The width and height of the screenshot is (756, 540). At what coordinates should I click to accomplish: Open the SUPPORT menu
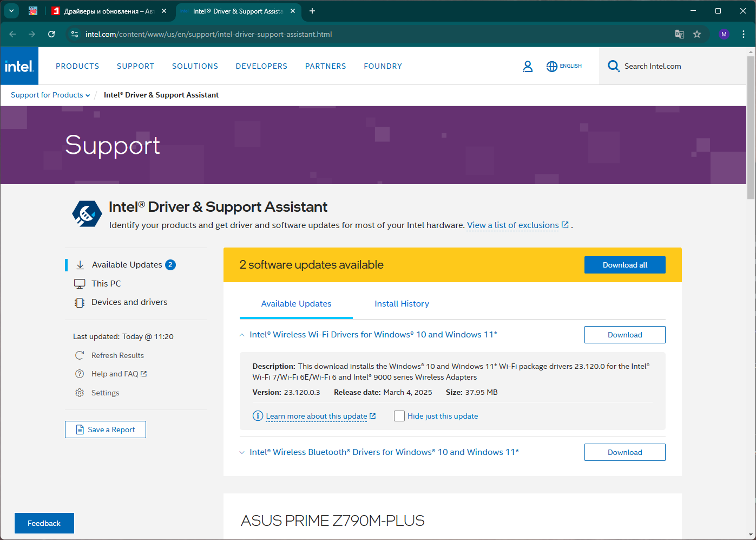pos(135,66)
